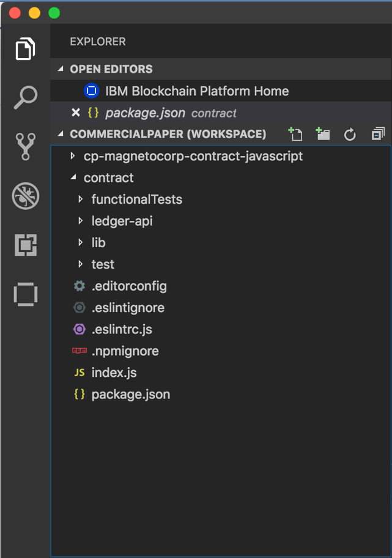Collapse the OPEN EDITORS section
Viewport: 392px width, 558px height.
coord(61,69)
